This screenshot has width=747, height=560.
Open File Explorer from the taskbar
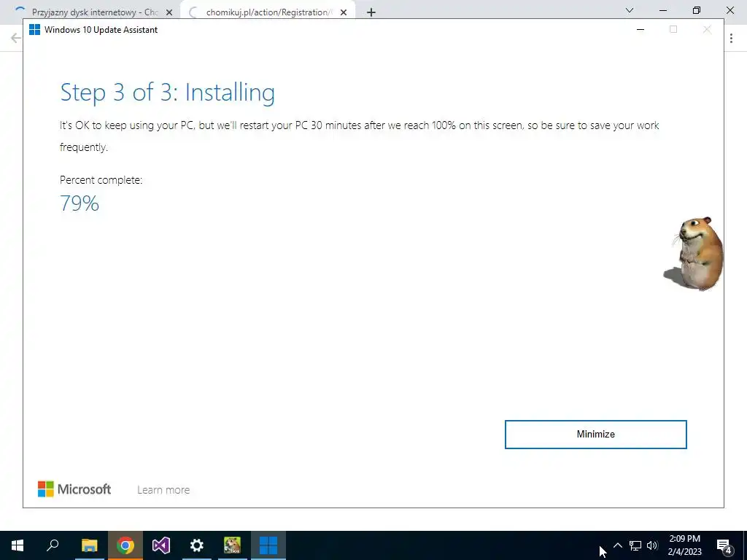(x=89, y=545)
